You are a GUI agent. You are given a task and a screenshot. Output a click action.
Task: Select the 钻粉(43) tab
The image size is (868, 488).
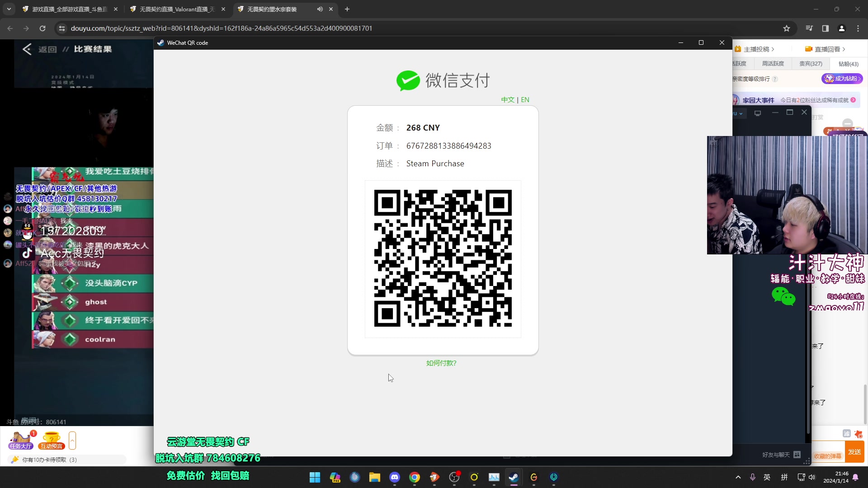pyautogui.click(x=849, y=64)
